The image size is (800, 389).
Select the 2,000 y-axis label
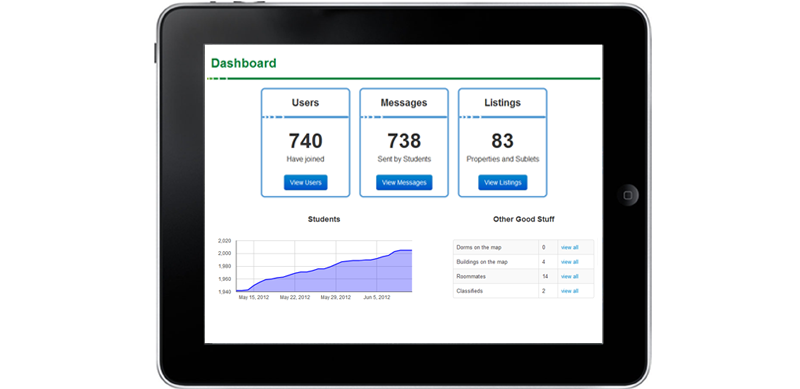pos(224,253)
